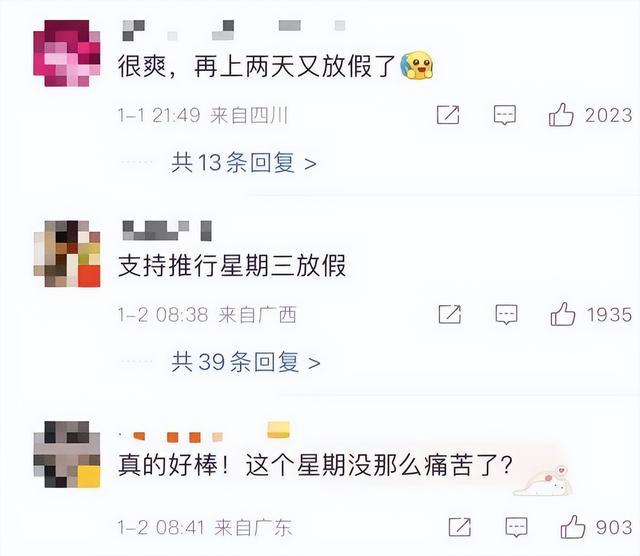The width and height of the screenshot is (640, 556).
Task: Click username above 支持推行星期三放假 comment
Action: coord(167,230)
